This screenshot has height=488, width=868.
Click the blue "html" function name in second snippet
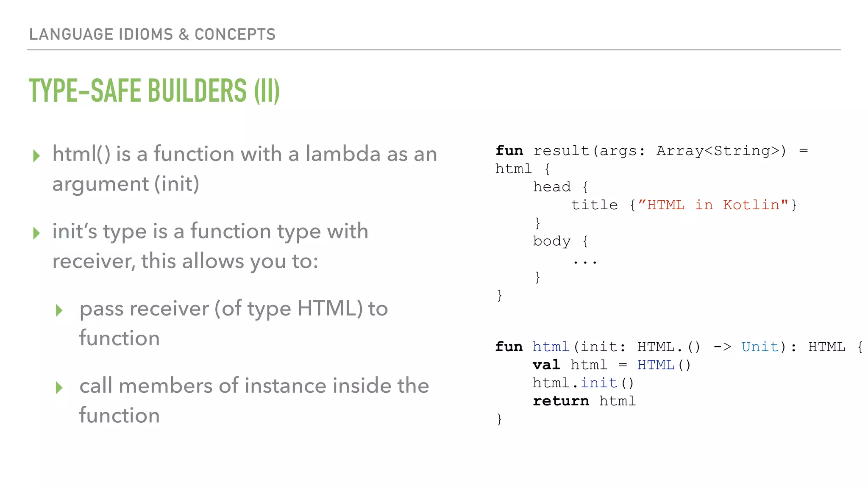[x=551, y=347]
